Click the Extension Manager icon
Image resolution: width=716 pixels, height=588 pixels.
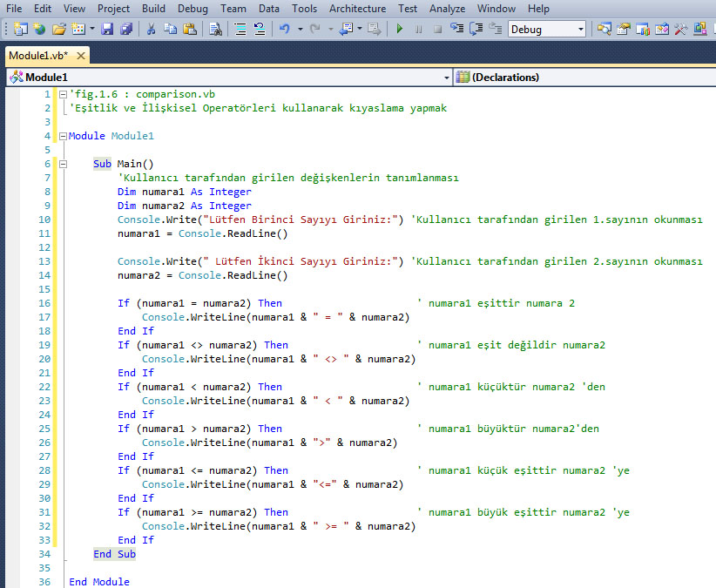point(700,30)
